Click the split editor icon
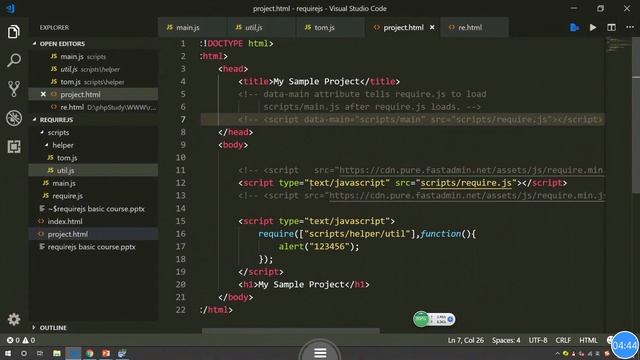This screenshot has height=360, width=640. pos(611,27)
